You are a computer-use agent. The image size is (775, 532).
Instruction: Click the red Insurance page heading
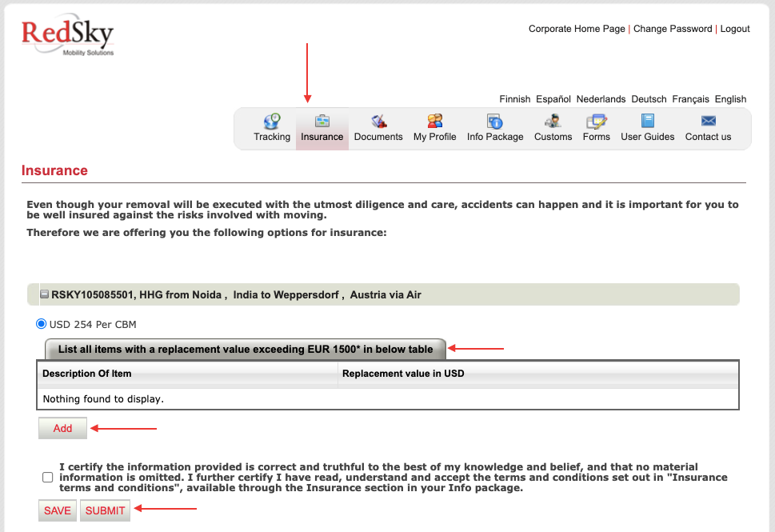(54, 170)
